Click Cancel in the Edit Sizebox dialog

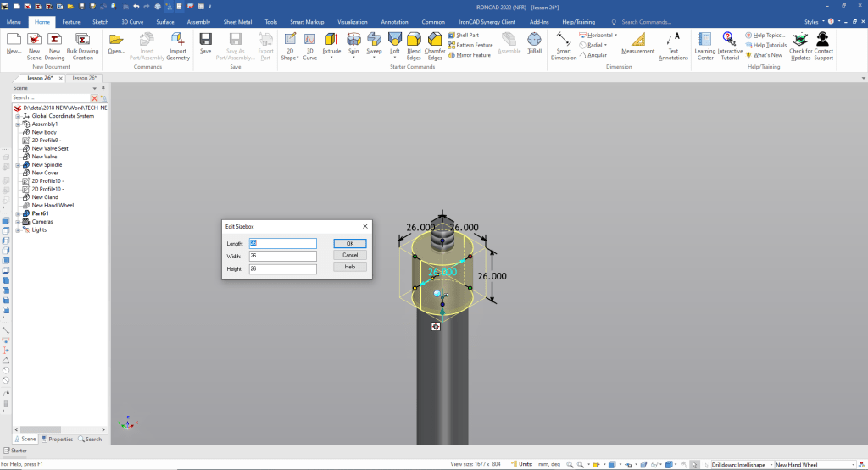coord(350,255)
